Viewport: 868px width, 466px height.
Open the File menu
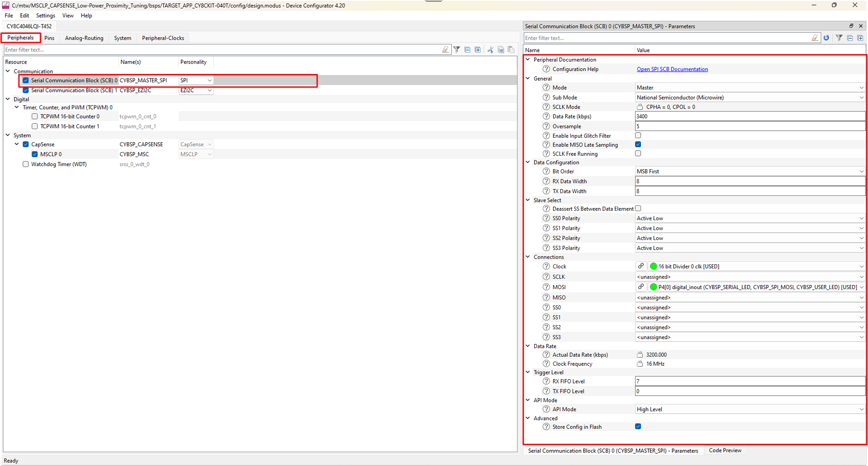(9, 15)
